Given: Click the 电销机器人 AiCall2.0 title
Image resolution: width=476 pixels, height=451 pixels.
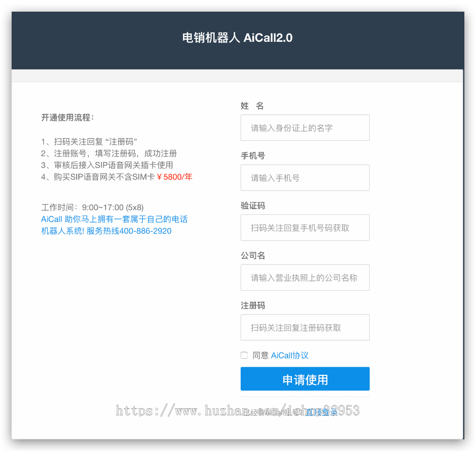Looking at the screenshot, I should click(238, 39).
